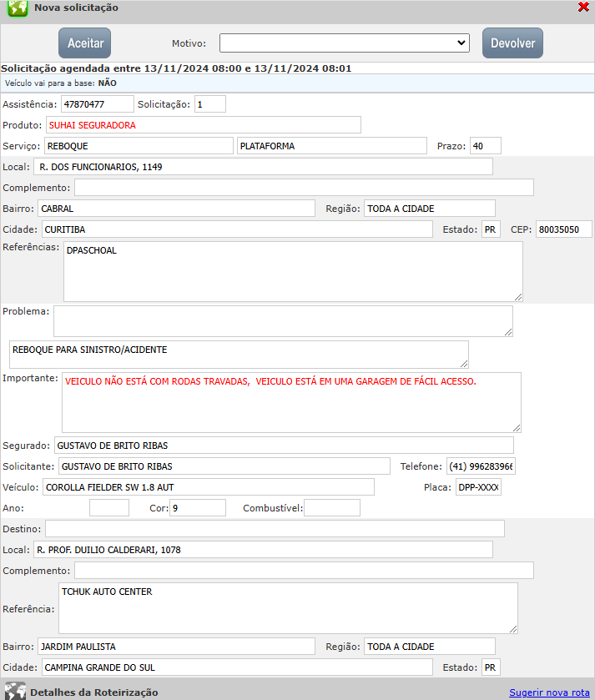
Task: Click REBOQUE PARA SINISTRO/ACIDENTE text area
Action: click(239, 355)
